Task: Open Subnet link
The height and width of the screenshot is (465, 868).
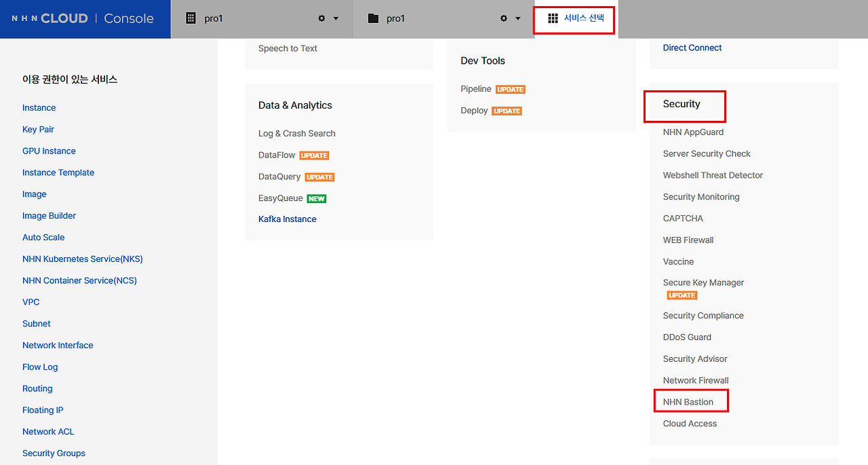Action: (37, 324)
